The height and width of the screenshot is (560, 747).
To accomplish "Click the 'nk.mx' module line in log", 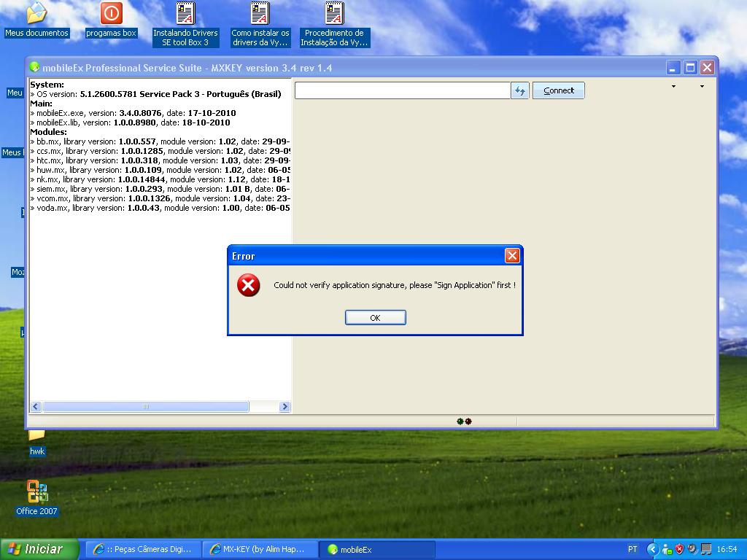I will point(160,179).
